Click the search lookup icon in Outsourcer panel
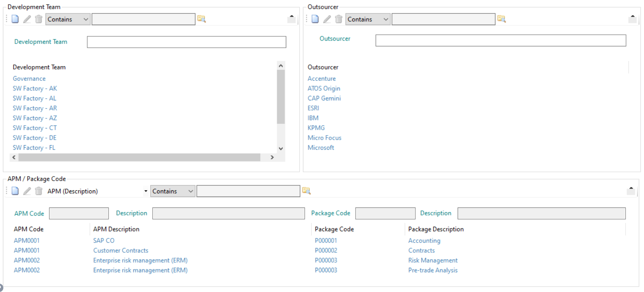The height and width of the screenshot is (292, 644). coord(502,19)
